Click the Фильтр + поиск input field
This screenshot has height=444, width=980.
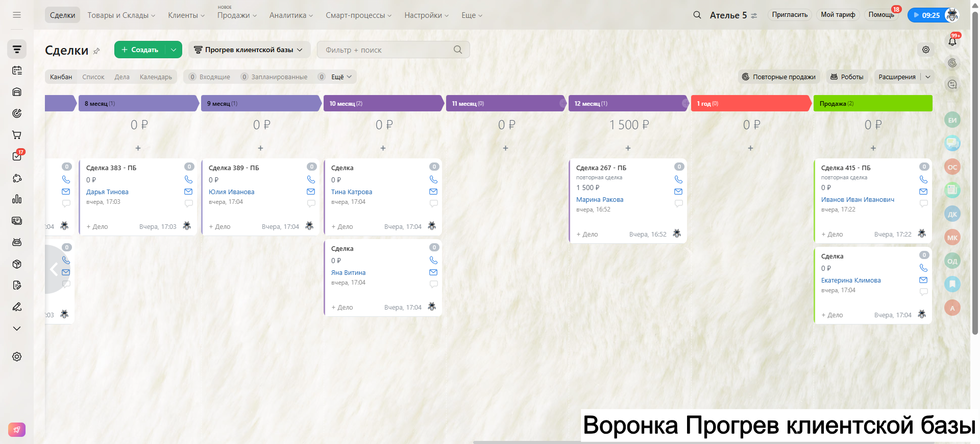click(x=385, y=50)
